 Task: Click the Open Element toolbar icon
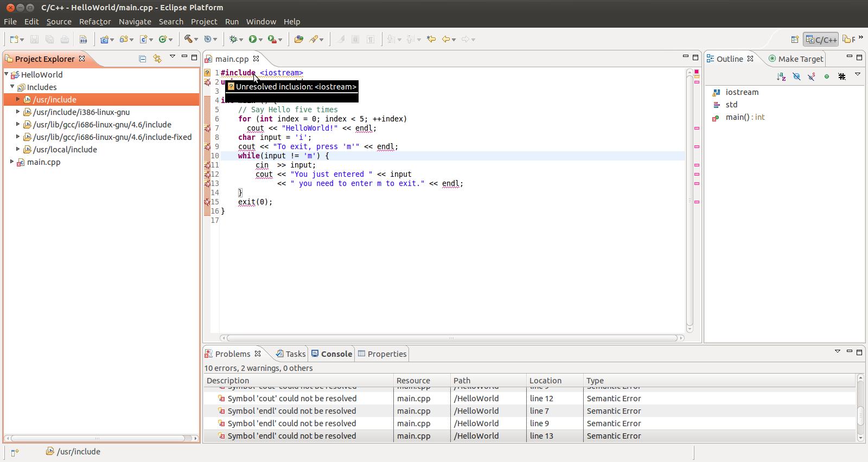coord(298,39)
